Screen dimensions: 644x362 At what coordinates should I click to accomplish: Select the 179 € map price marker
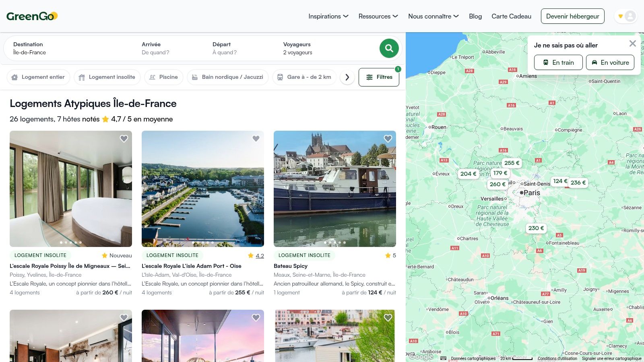pyautogui.click(x=500, y=173)
